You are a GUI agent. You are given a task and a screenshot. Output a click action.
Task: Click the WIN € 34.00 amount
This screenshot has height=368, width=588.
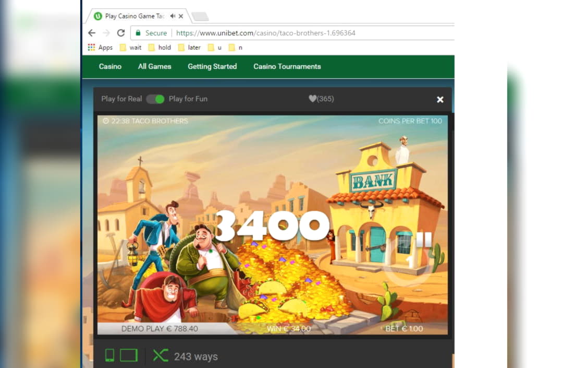pyautogui.click(x=289, y=328)
